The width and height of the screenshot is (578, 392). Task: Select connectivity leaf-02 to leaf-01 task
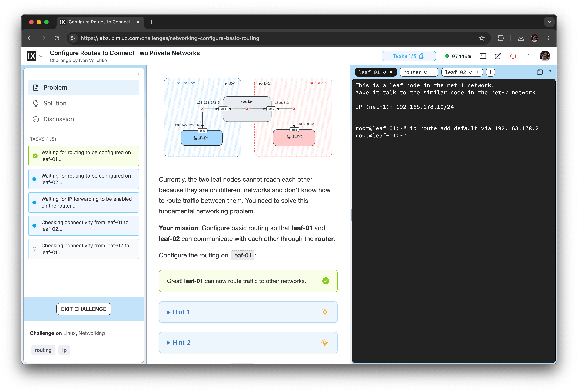(84, 249)
